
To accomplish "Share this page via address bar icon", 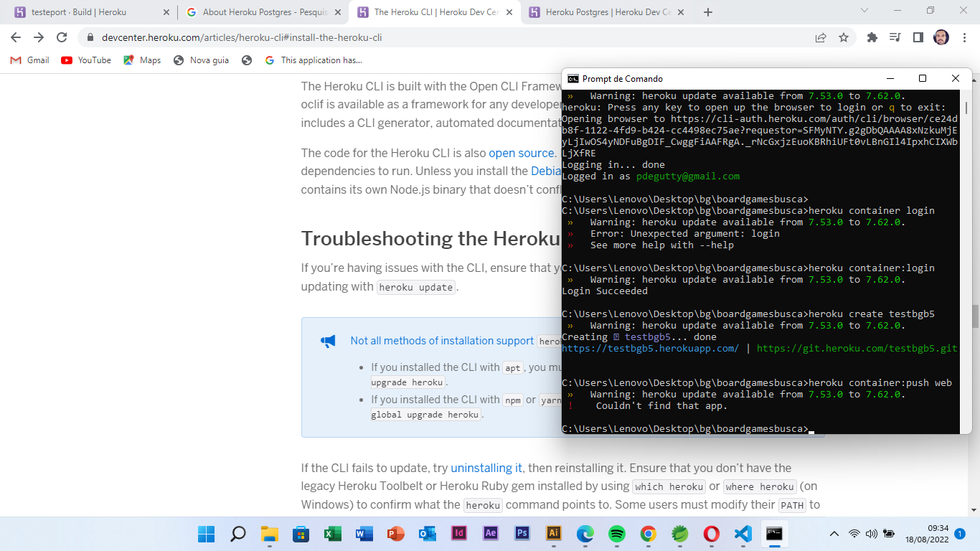I will click(x=821, y=37).
